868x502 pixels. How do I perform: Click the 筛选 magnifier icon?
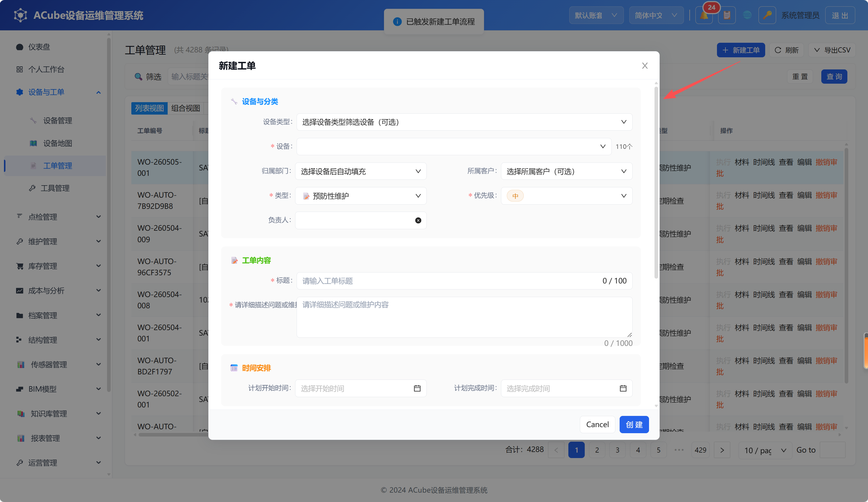point(139,76)
